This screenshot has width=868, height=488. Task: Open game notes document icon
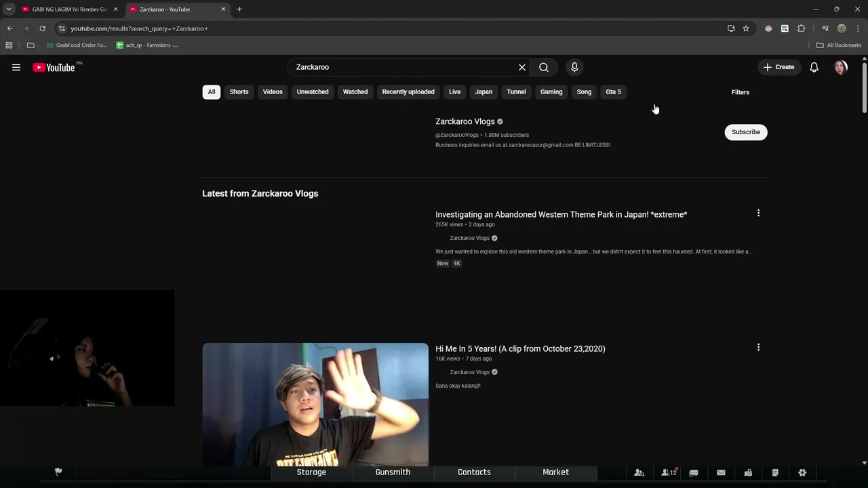point(775,472)
